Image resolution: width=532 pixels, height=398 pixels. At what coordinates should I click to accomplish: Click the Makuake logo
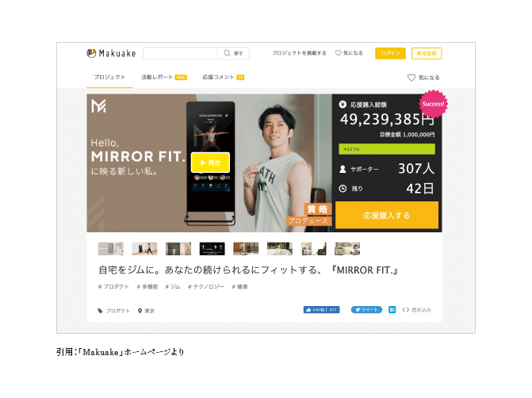point(111,53)
